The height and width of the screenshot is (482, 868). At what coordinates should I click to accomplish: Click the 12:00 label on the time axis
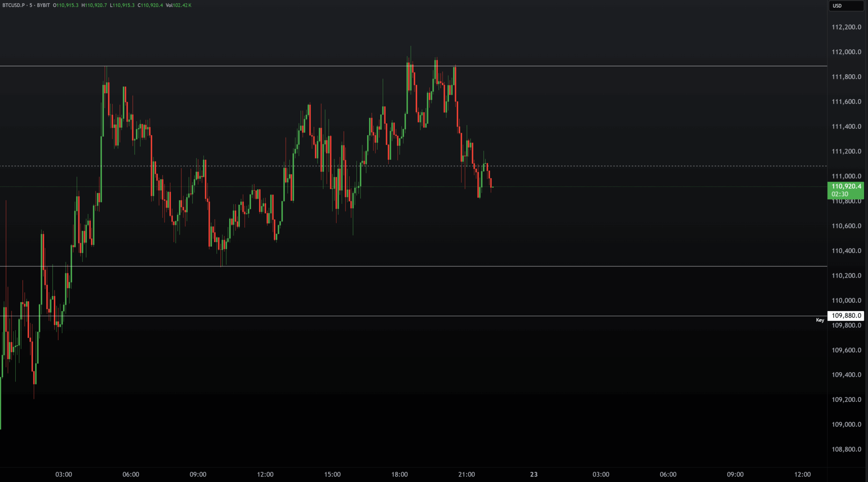tap(266, 475)
